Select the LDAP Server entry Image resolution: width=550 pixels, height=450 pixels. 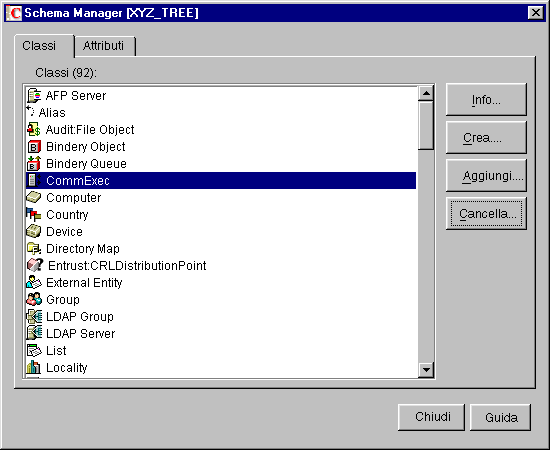(81, 334)
